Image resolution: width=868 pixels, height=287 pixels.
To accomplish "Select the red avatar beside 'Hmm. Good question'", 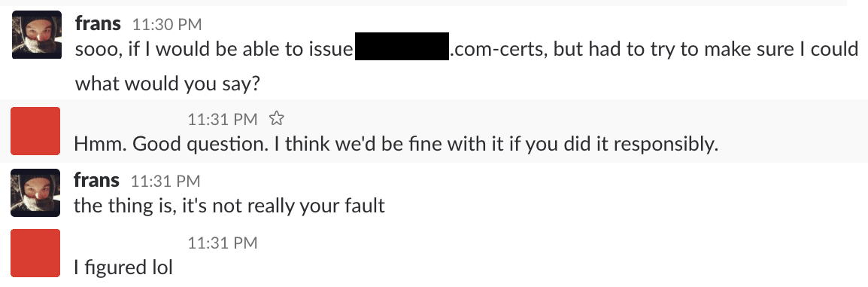I will pos(35,131).
